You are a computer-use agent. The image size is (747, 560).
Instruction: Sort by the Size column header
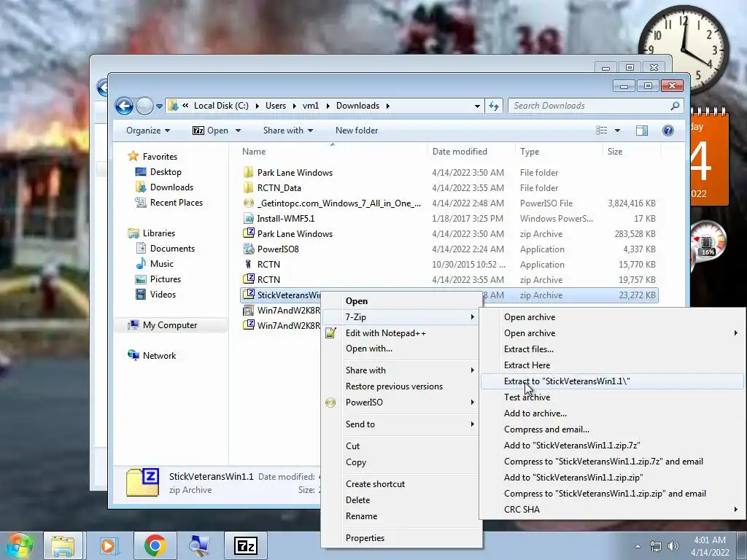(x=614, y=152)
